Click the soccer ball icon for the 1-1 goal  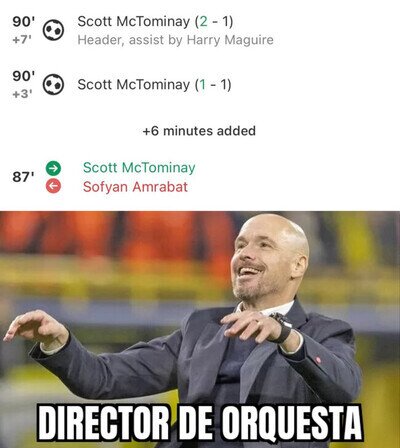pos(53,84)
